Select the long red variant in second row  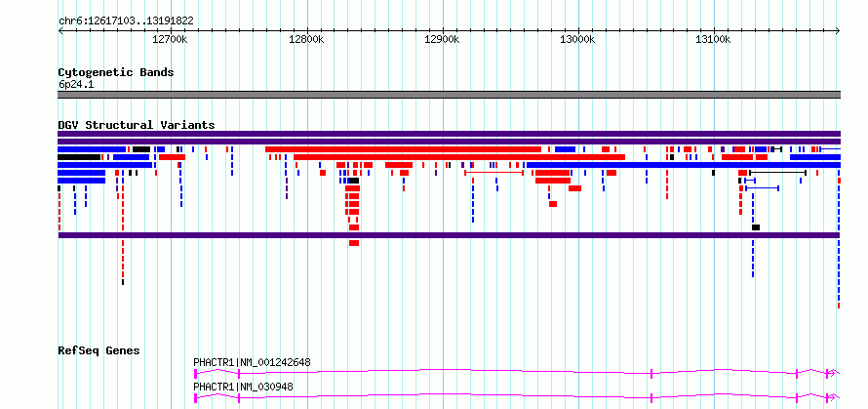point(459,157)
